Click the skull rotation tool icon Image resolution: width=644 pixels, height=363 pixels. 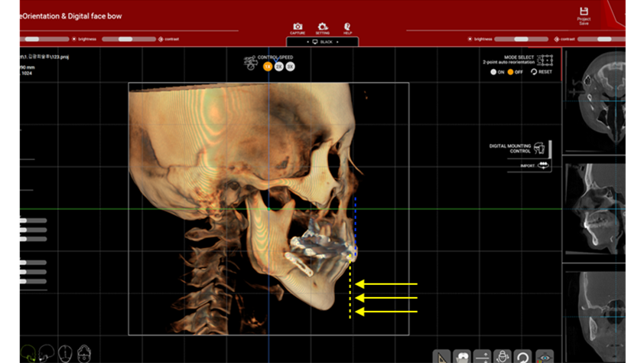[x=503, y=356]
